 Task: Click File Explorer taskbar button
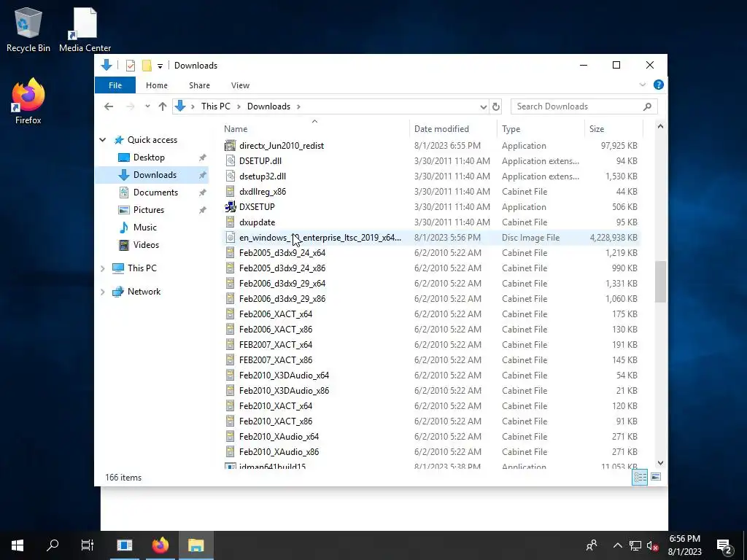196,545
